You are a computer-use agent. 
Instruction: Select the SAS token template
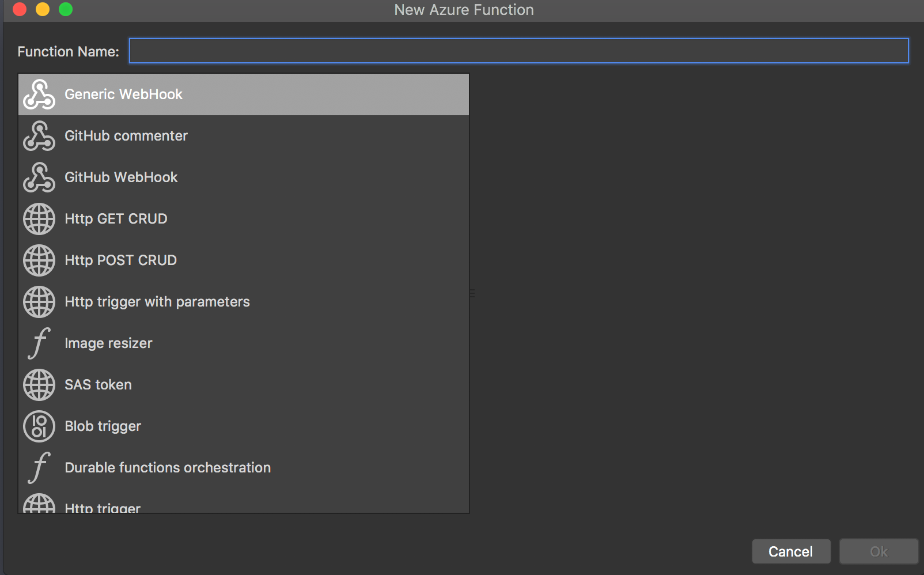pyautogui.click(x=244, y=385)
